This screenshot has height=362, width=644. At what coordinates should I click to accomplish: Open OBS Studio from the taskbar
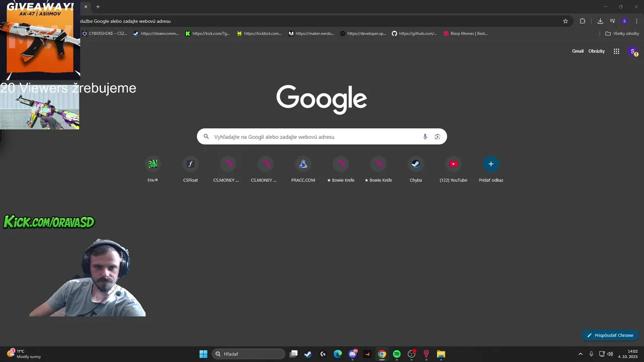coord(412,354)
